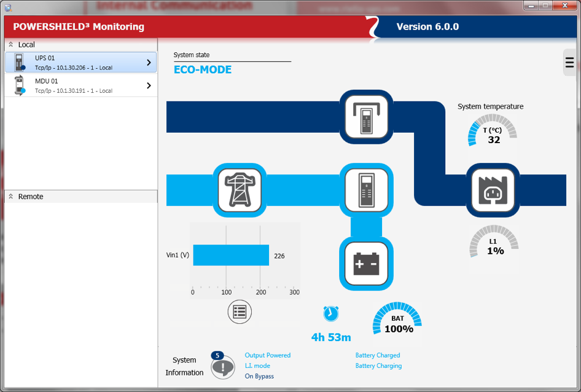581x392 pixels.
Task: Click the bypass line UPS icon
Action: point(366,117)
